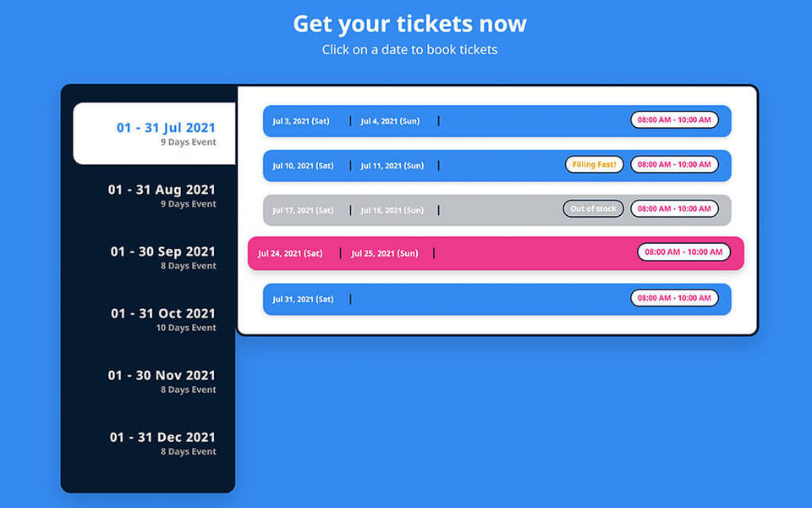Click the Jul 3, 2021 (Sat) date

point(301,121)
